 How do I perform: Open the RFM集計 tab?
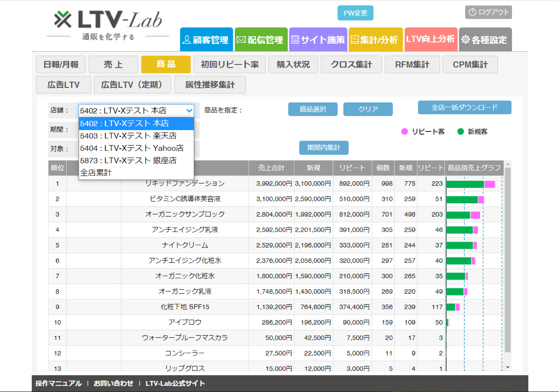tap(412, 64)
